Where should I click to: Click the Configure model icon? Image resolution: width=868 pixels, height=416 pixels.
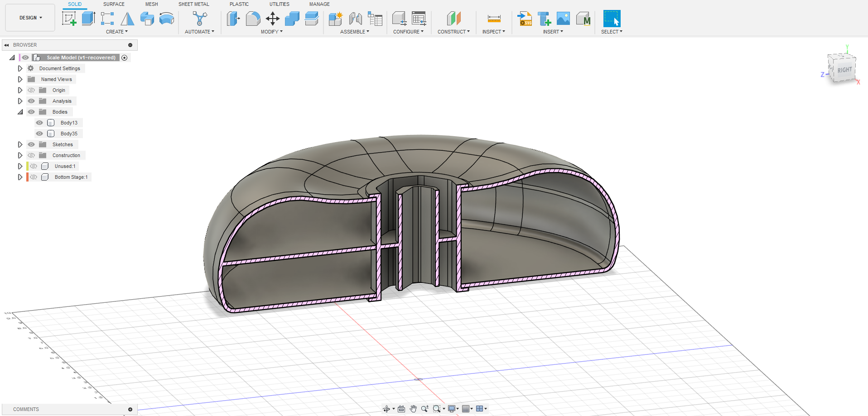click(399, 19)
